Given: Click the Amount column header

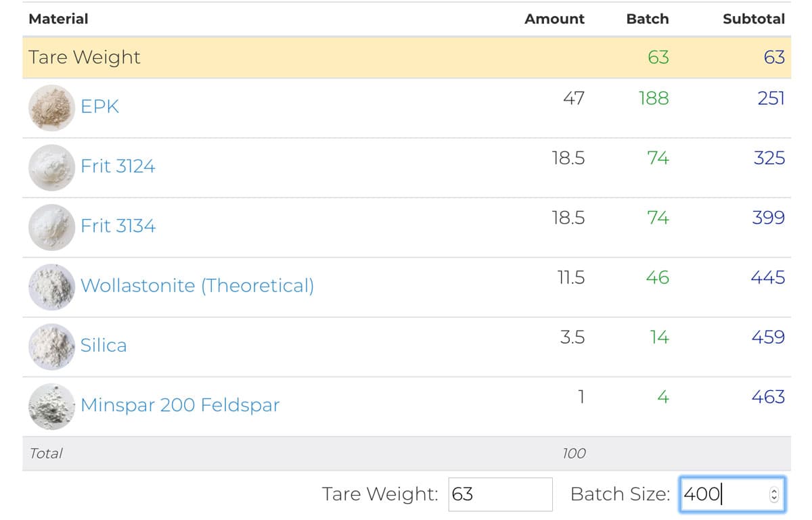Looking at the screenshot, I should coord(554,19).
